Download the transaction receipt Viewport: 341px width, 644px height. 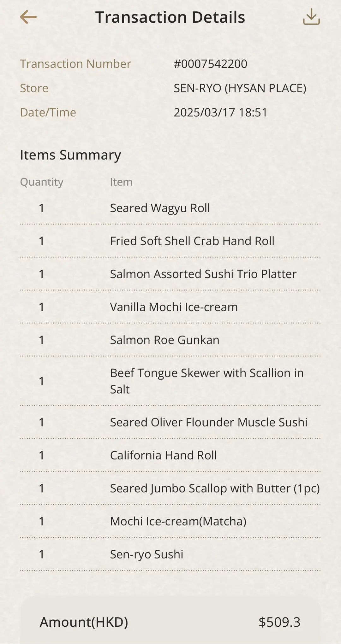pos(311,17)
